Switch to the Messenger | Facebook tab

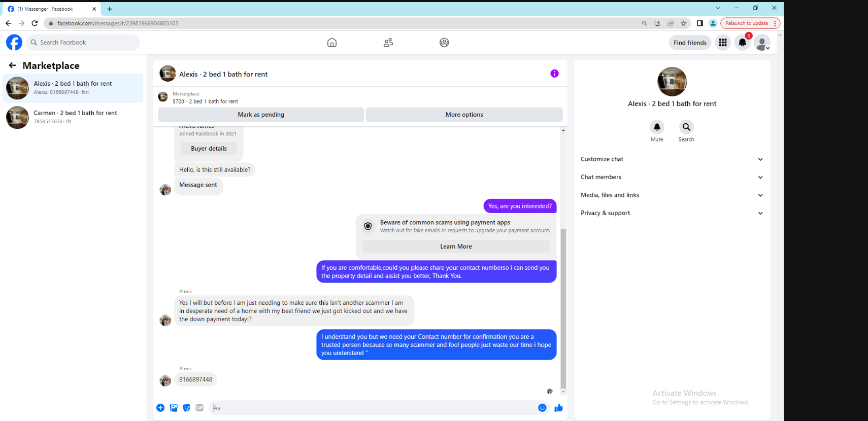[x=51, y=9]
